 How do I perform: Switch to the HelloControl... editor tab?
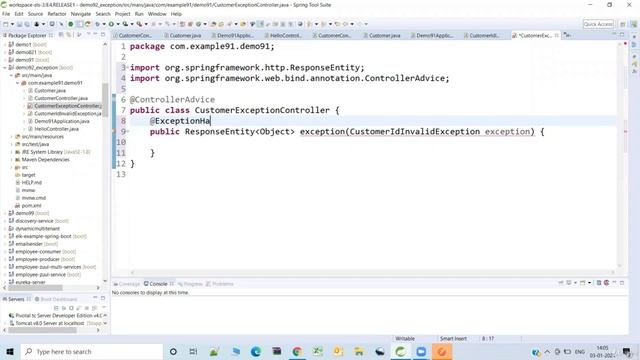(285, 36)
